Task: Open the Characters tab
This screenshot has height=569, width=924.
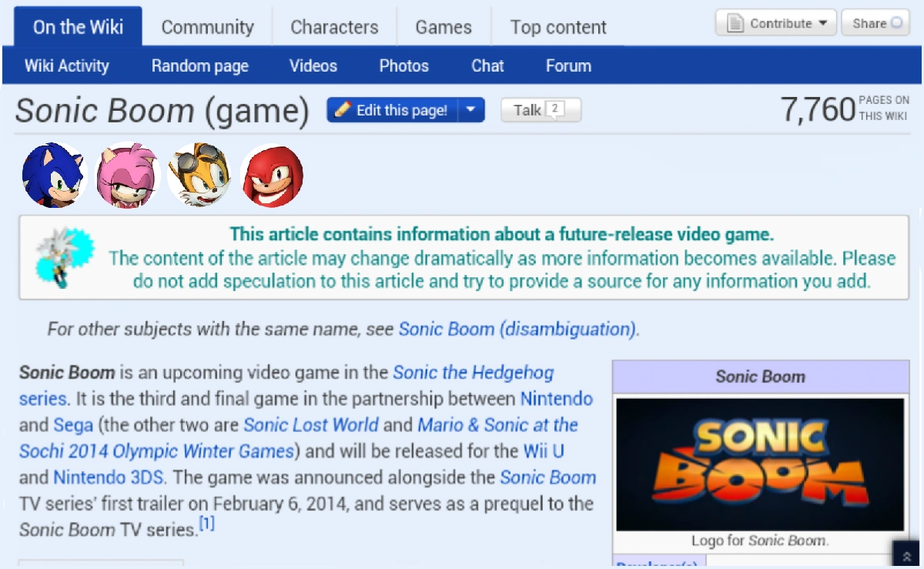Action: tap(334, 27)
